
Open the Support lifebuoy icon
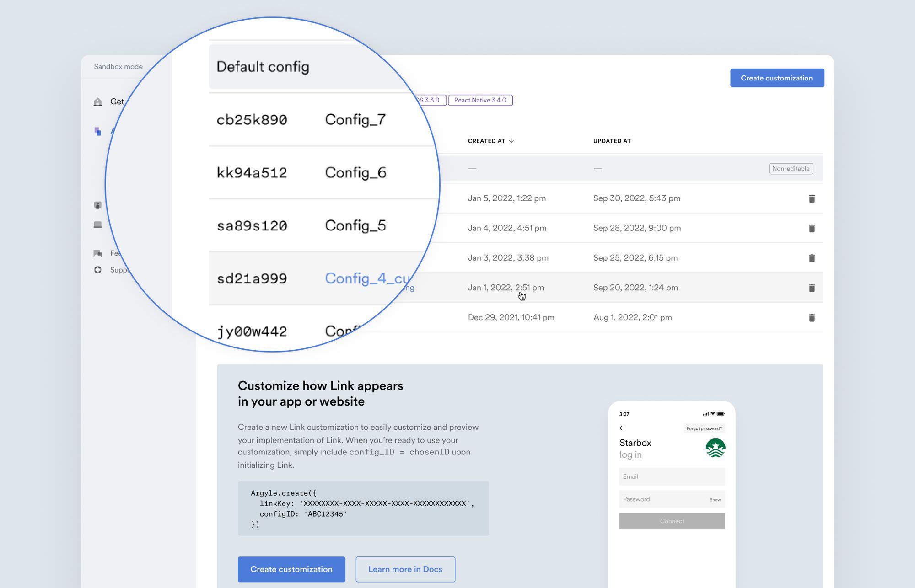click(97, 270)
